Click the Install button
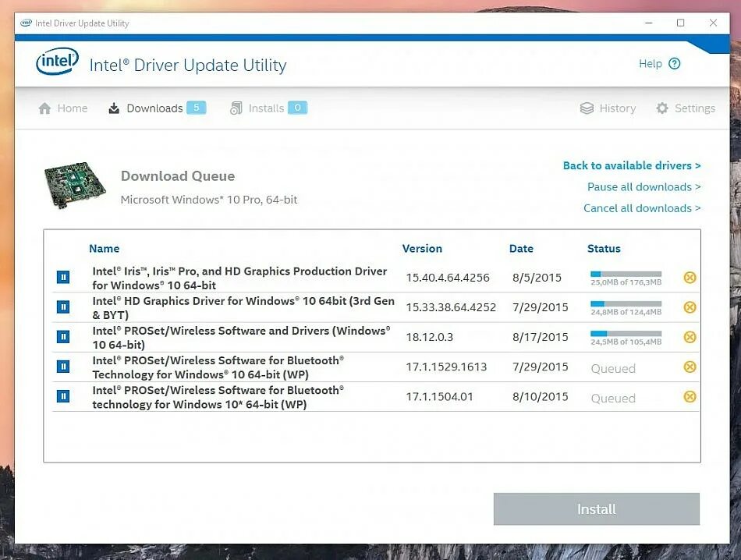 click(x=597, y=509)
